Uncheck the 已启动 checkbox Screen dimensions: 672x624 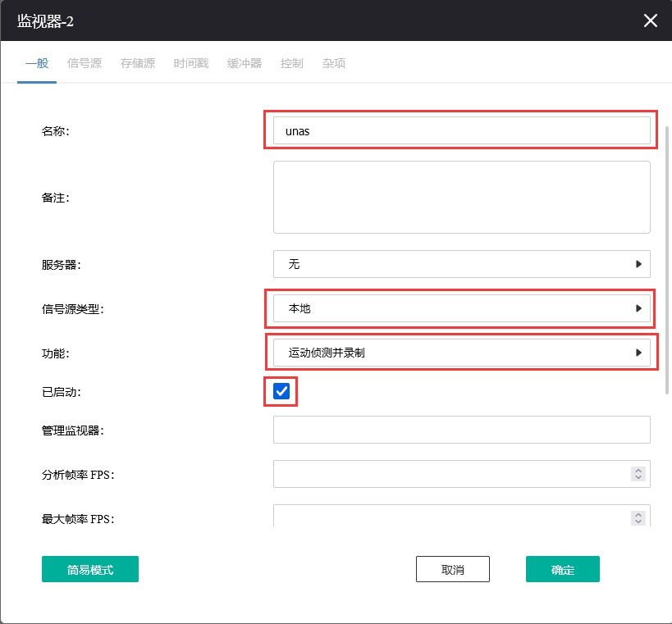[281, 392]
